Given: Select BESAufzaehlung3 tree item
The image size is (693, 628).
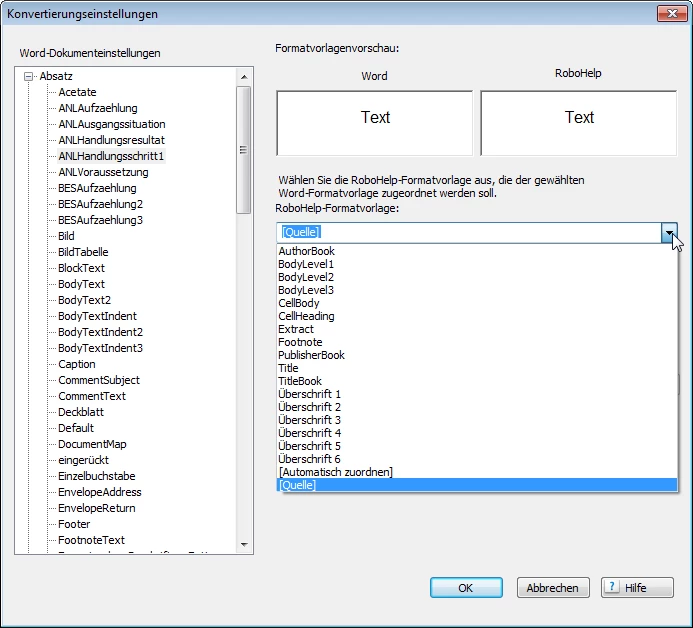Looking at the screenshot, I should click(100, 220).
